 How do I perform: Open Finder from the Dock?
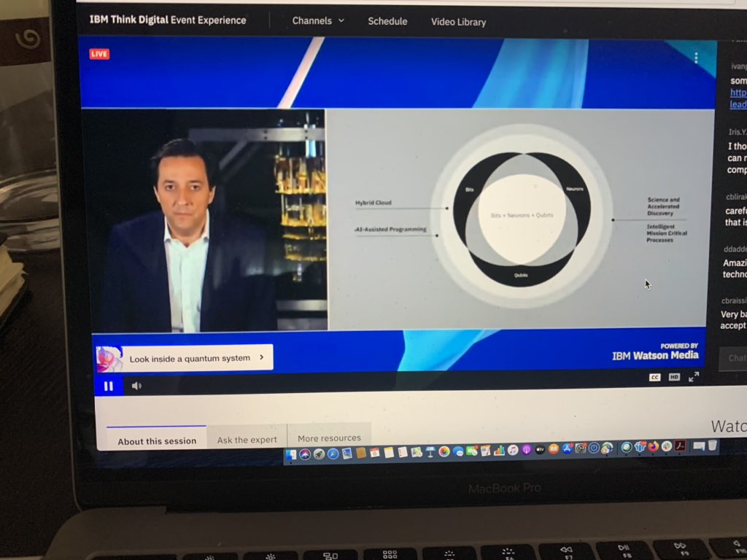(x=291, y=454)
